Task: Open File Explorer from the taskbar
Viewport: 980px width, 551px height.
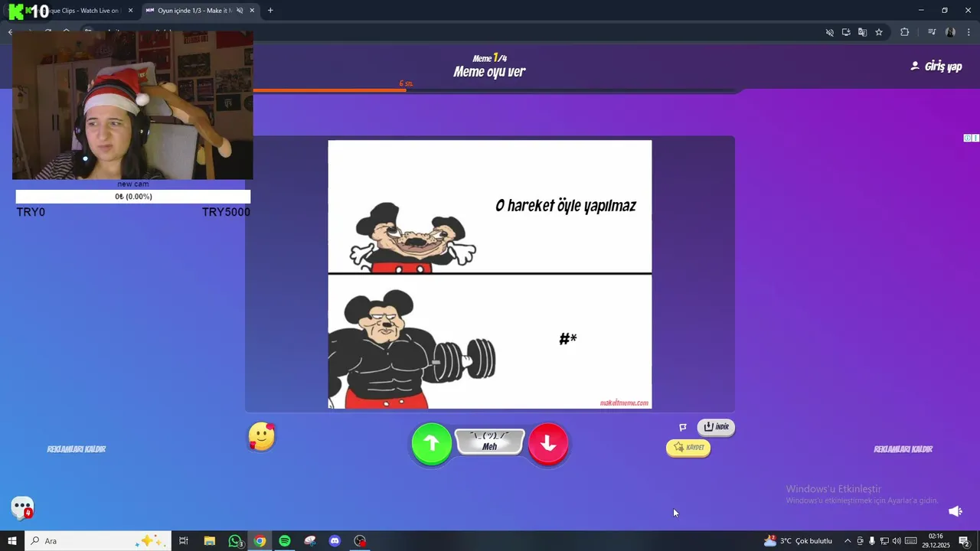Action: tap(209, 541)
